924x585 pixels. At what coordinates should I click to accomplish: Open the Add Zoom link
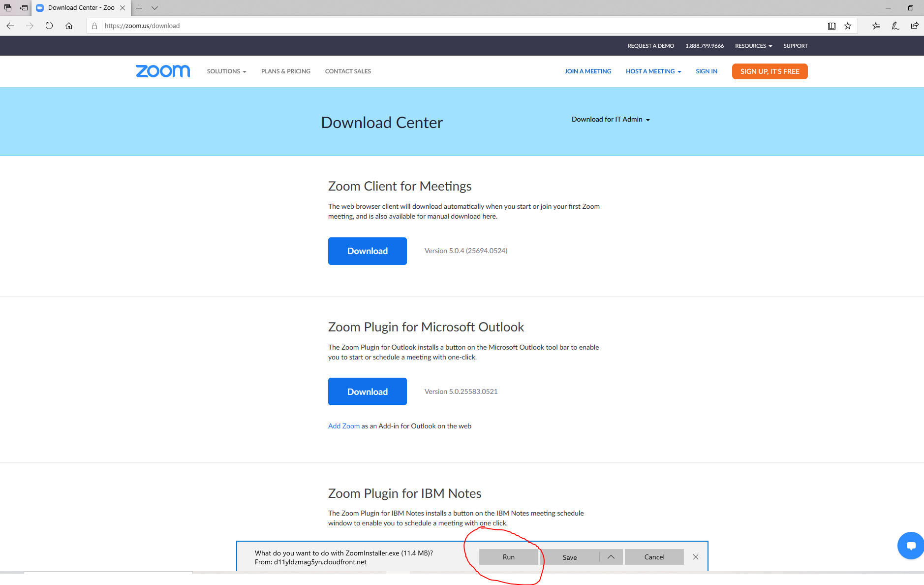coord(344,426)
